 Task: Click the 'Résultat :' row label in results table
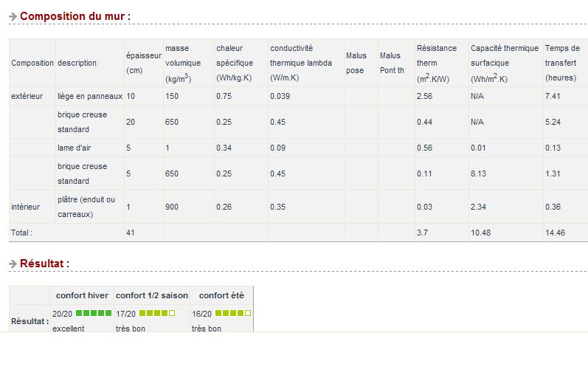[x=30, y=321]
